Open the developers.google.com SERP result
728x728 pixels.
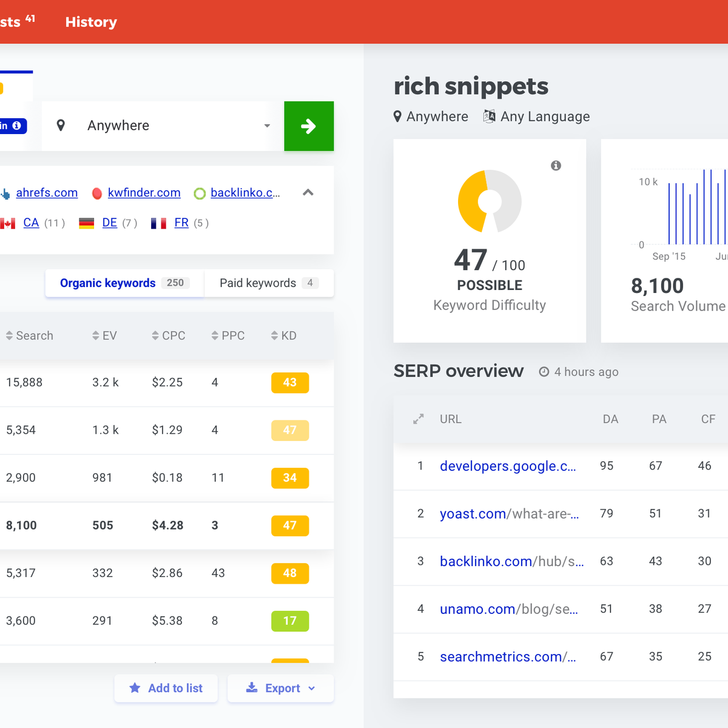(508, 466)
